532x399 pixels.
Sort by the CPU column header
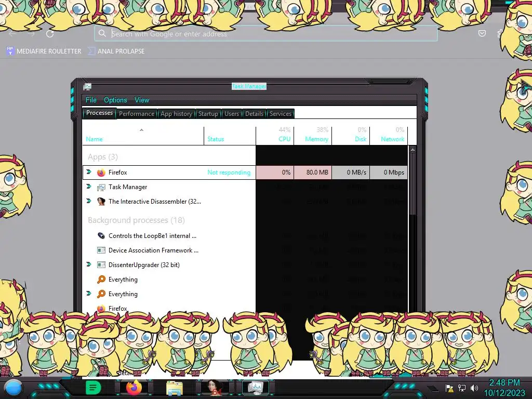[275, 136]
